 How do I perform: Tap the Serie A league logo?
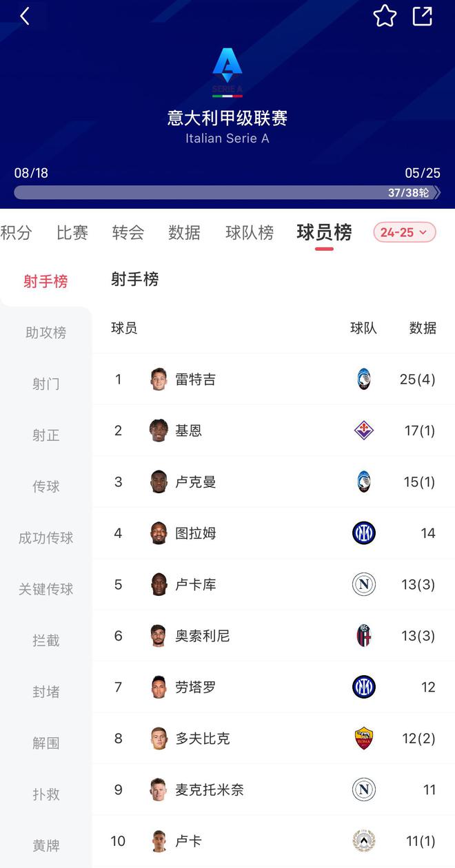[228, 72]
